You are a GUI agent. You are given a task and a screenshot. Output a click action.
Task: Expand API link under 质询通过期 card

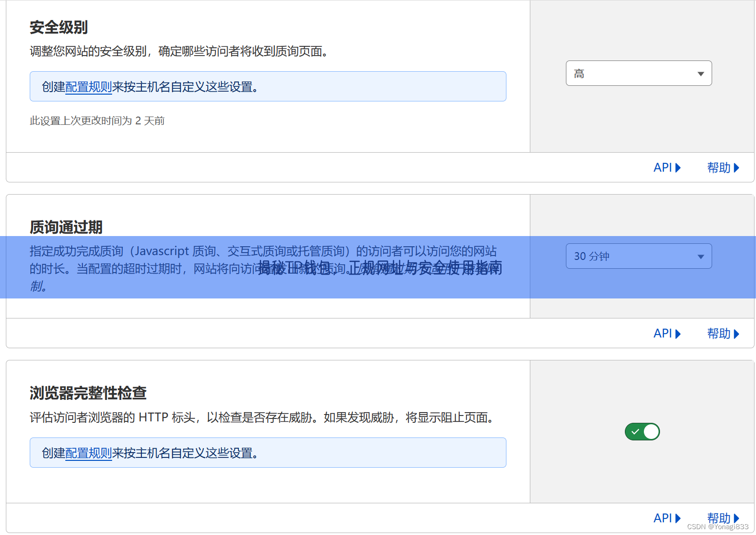(x=667, y=334)
